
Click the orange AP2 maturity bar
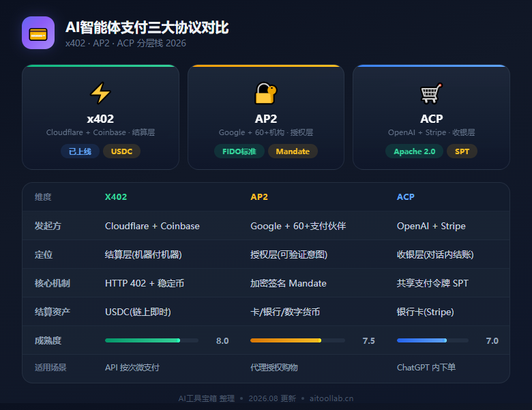click(x=297, y=340)
